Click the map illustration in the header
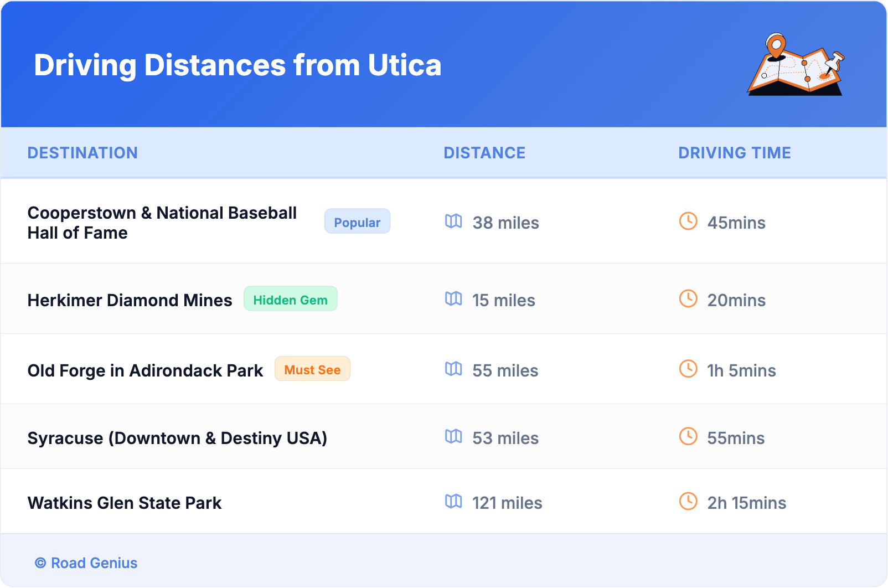Viewport: 888px width, 588px height. pyautogui.click(x=795, y=65)
